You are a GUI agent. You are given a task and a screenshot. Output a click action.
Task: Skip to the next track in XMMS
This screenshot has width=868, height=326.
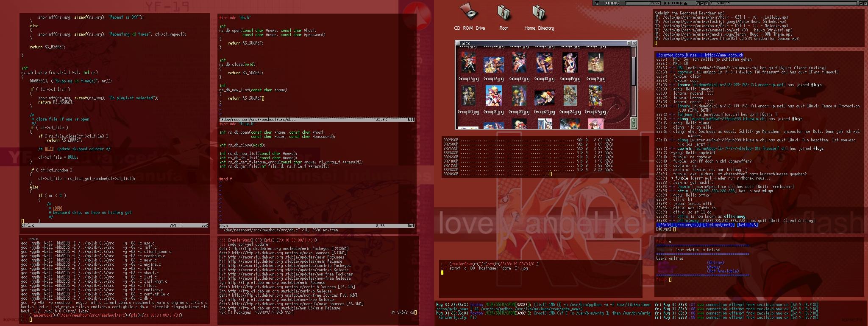click(681, 3)
